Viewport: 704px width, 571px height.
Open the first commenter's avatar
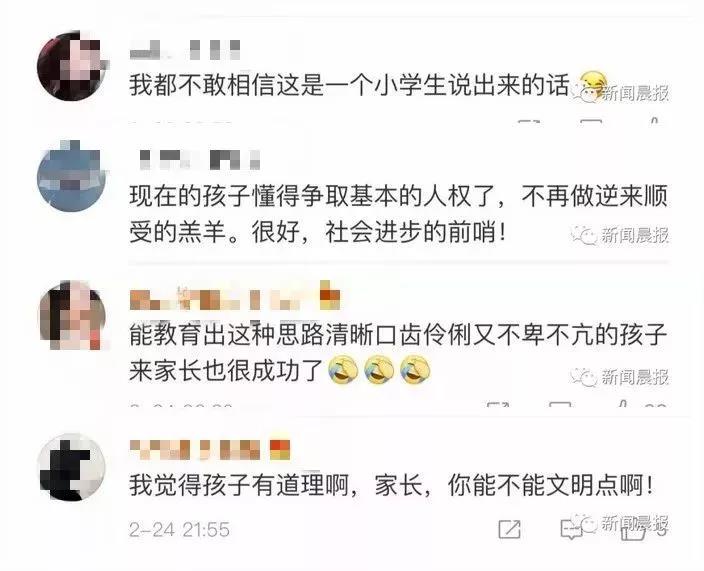(71, 66)
